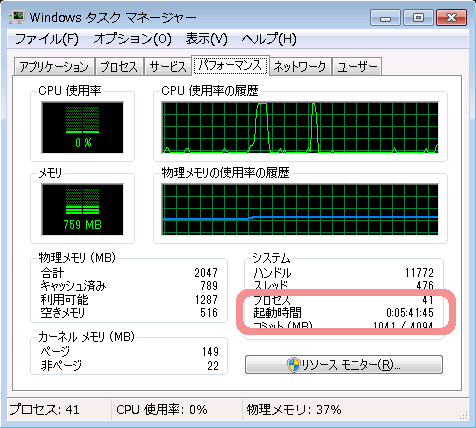Click the 物理メモリの使用率の履歴 graph

(x=300, y=209)
